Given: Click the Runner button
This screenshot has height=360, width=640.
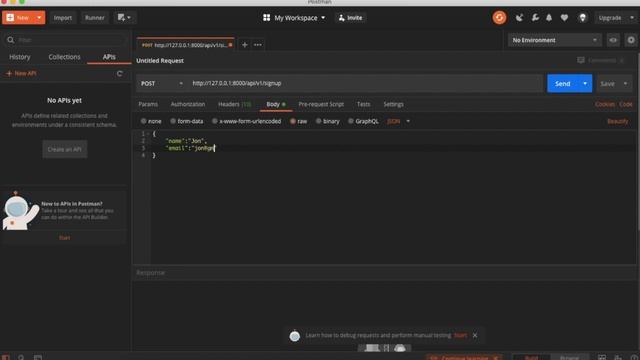Looking at the screenshot, I should 94,18.
